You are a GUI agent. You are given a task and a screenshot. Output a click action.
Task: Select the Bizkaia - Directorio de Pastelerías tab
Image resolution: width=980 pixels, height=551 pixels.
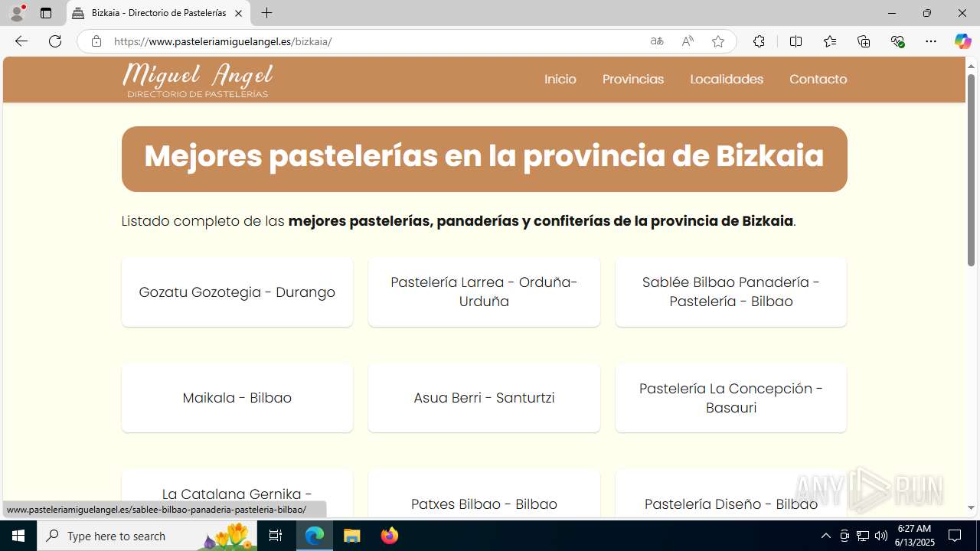pyautogui.click(x=158, y=13)
